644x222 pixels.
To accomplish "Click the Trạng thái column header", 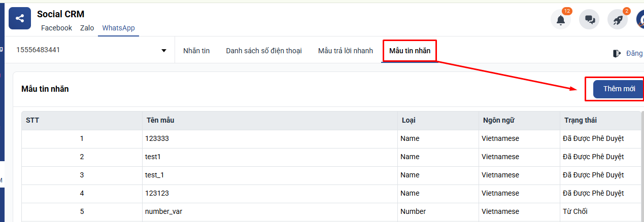I will click(580, 120).
